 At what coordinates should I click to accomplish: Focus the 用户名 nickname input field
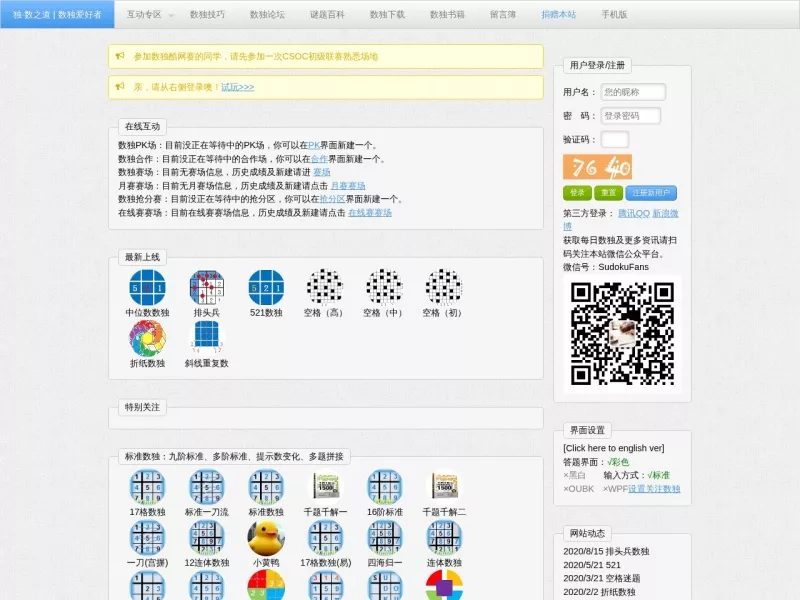(633, 92)
